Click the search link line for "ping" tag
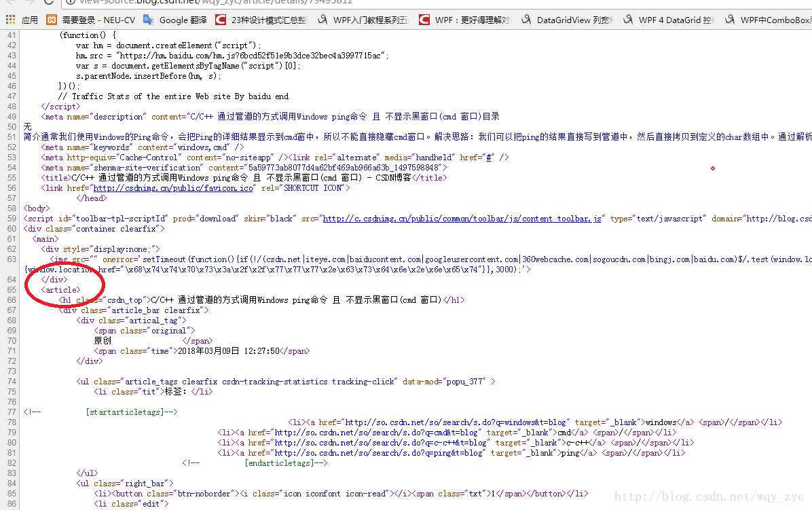 coord(451,453)
